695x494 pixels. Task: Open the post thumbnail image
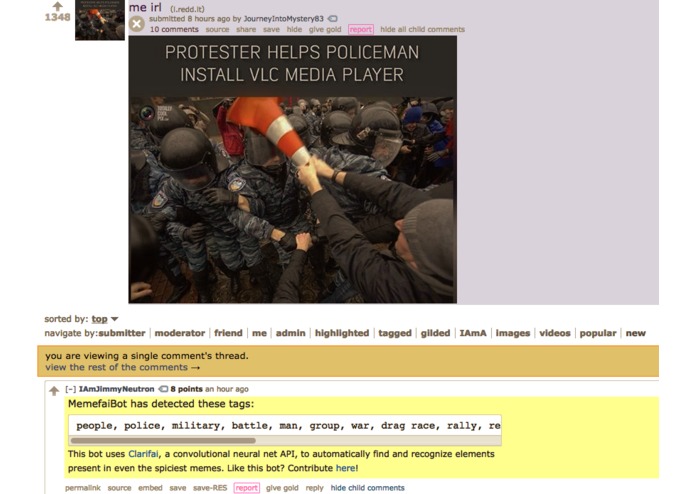tap(100, 20)
